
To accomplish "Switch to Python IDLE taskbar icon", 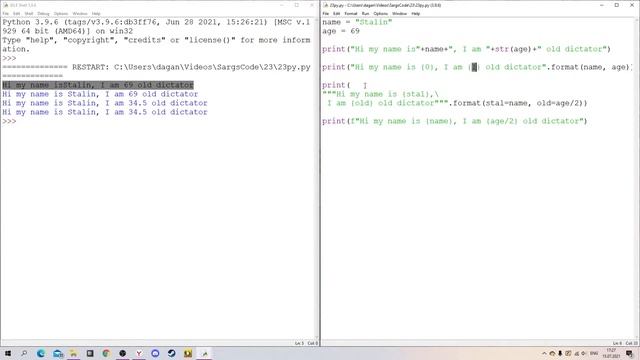I will [204, 353].
